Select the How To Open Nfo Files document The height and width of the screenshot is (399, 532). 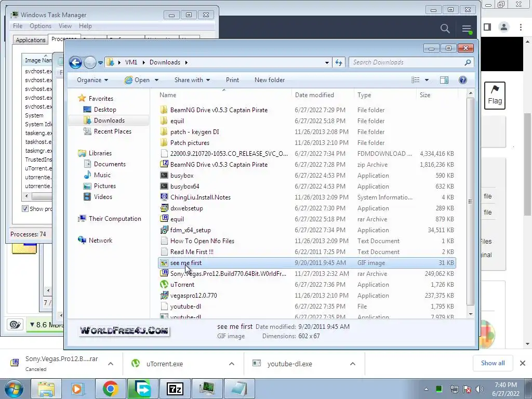[x=202, y=241]
